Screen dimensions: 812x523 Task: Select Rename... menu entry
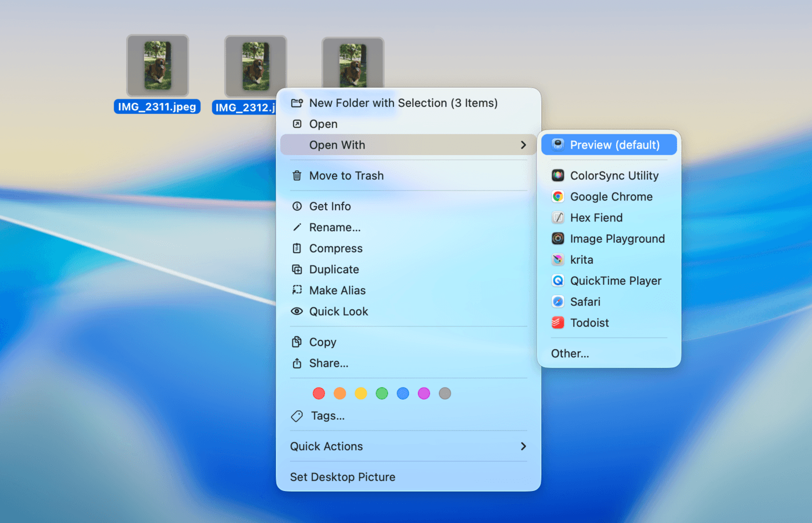click(409, 227)
